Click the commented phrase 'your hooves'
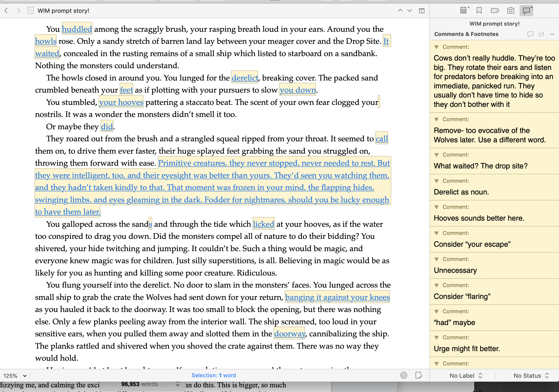The width and height of the screenshot is (559, 392). pyautogui.click(x=121, y=102)
